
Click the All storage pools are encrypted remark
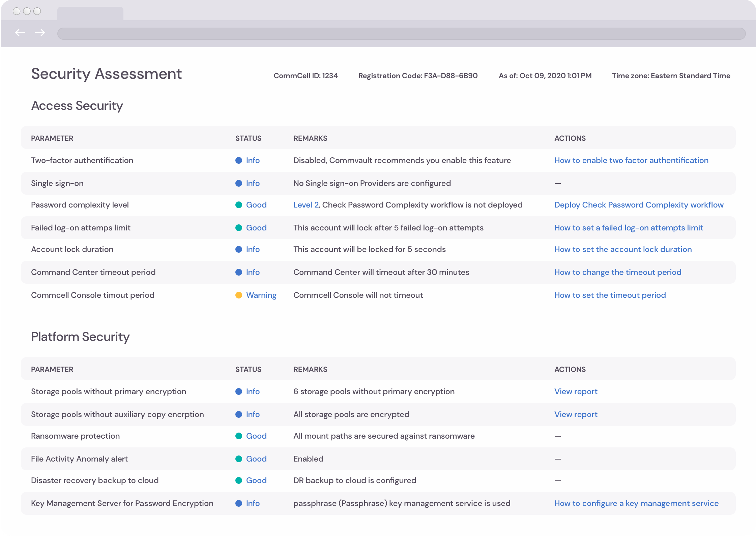pos(351,414)
